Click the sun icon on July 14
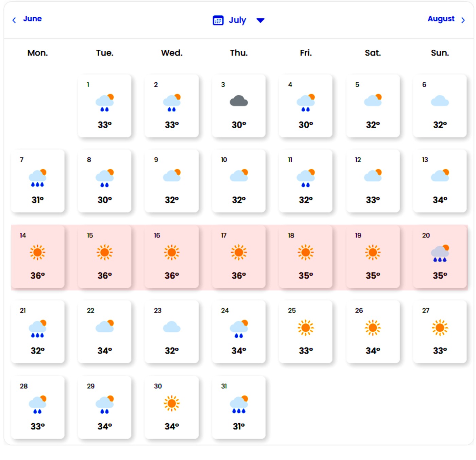The height and width of the screenshot is (460, 476). point(37,252)
